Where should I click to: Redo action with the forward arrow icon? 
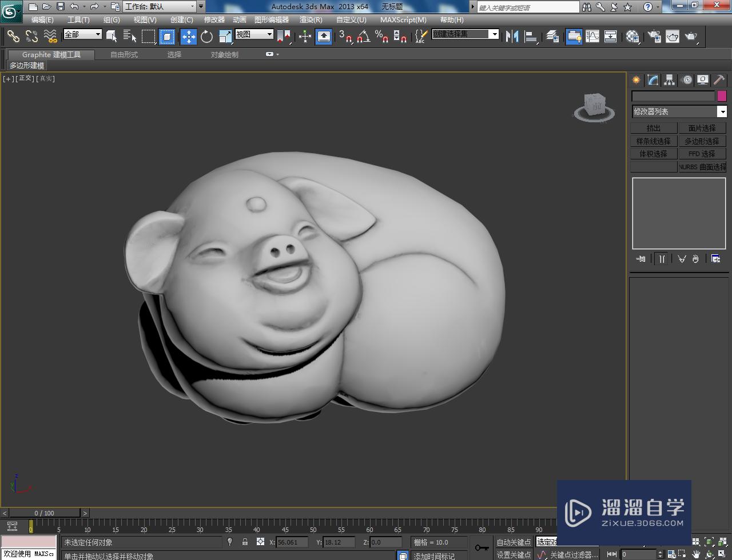94,7
